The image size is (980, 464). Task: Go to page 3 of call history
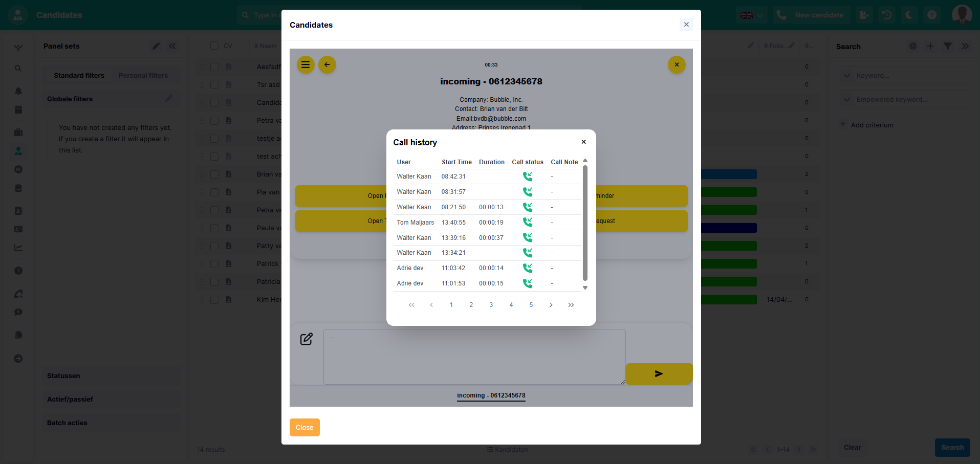[x=491, y=305]
